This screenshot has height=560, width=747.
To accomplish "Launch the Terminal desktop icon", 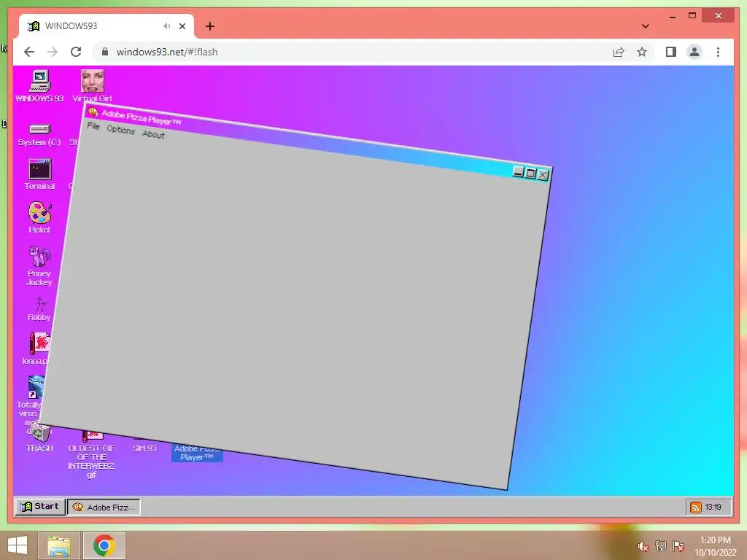I will [39, 174].
